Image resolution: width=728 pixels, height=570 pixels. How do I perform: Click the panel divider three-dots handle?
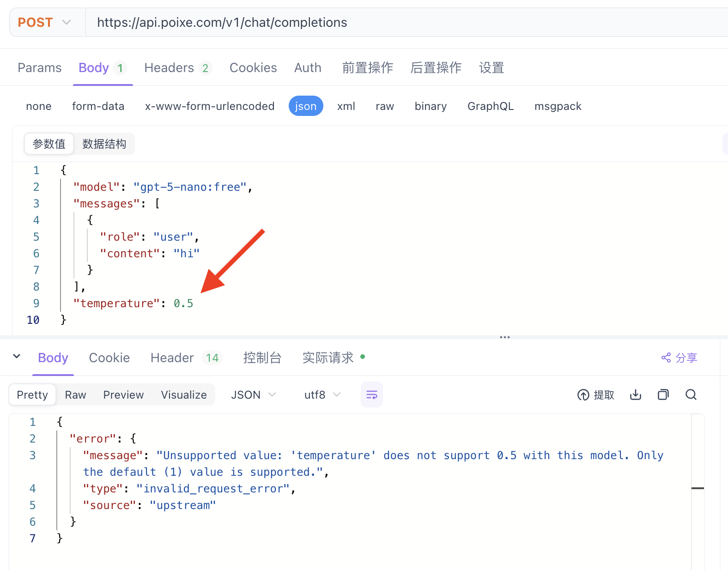(504, 337)
